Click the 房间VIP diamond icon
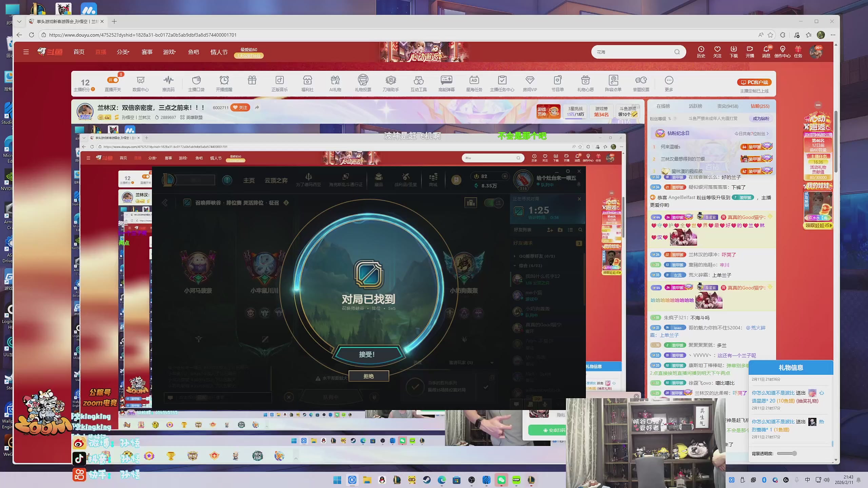Screen dimensions: 868x488 [530, 81]
